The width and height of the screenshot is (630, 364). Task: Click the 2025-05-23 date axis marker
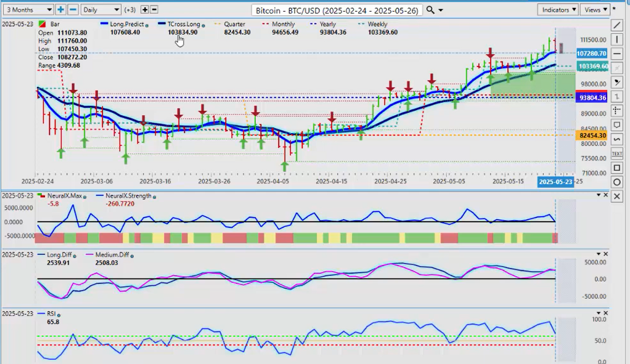(x=555, y=182)
